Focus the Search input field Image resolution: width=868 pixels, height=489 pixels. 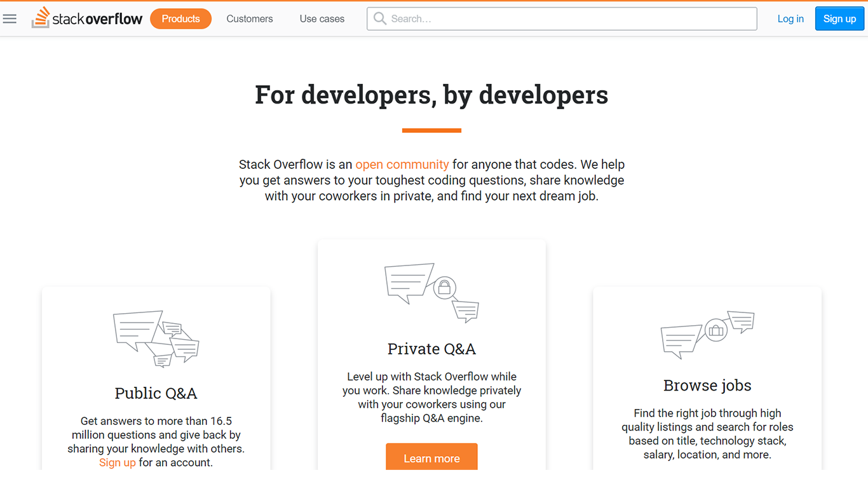tap(562, 19)
